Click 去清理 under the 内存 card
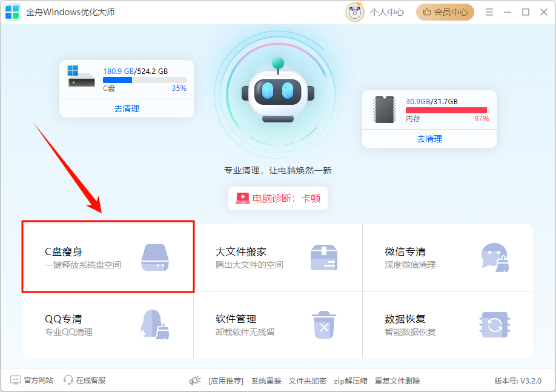Screen dimensions: 556x392 click(429, 139)
